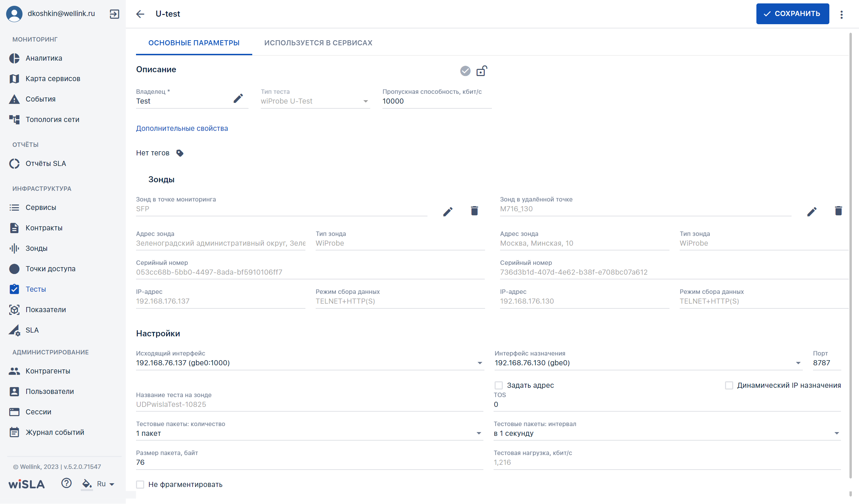The height and width of the screenshot is (504, 859).
Task: Click the user avatar icon
Action: click(14, 14)
